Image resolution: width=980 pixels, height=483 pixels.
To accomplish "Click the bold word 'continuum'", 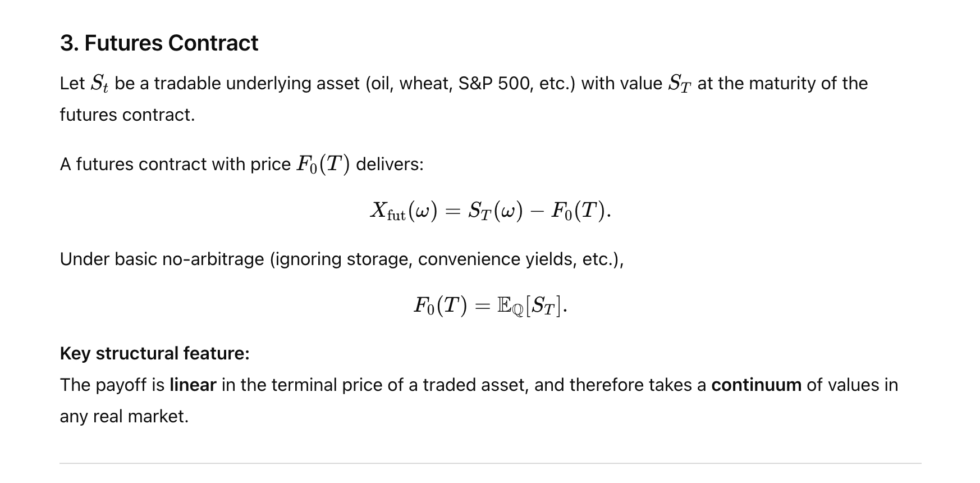I will coord(756,385).
